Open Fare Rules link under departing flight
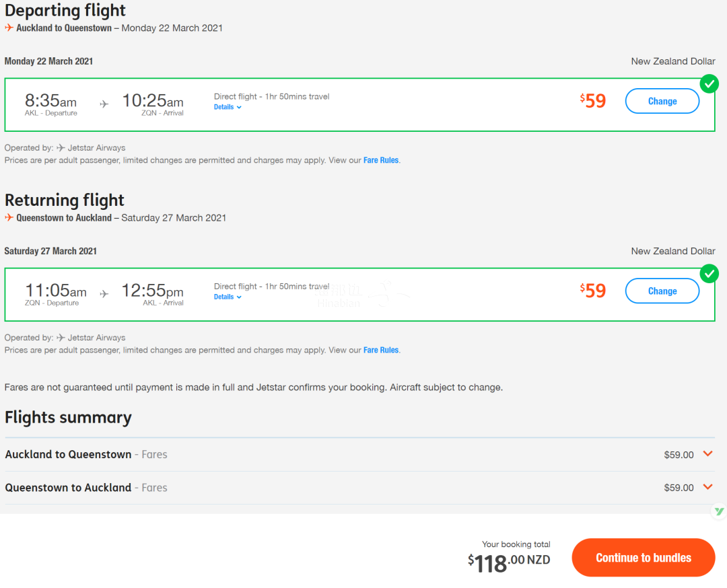The height and width of the screenshot is (588, 727). (x=381, y=161)
